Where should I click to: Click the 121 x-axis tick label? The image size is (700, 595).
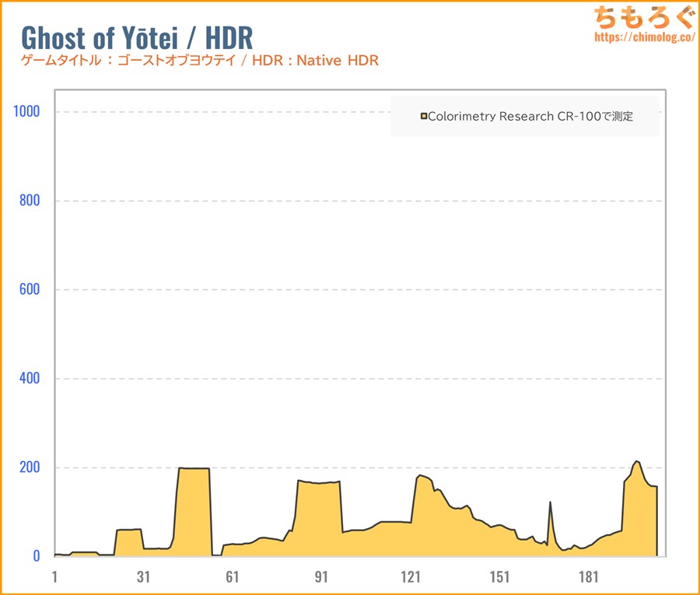pos(411,577)
